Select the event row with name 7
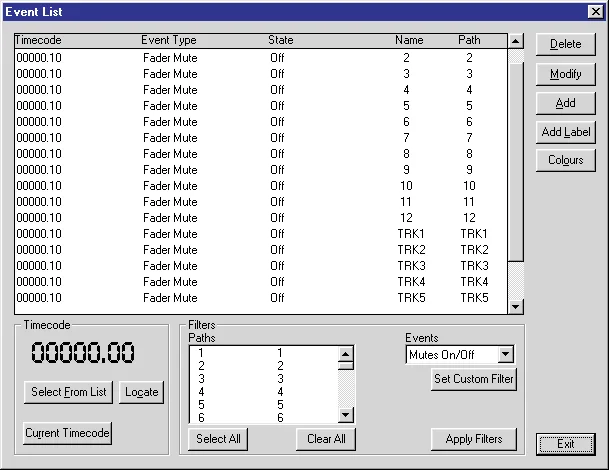 tap(261, 138)
